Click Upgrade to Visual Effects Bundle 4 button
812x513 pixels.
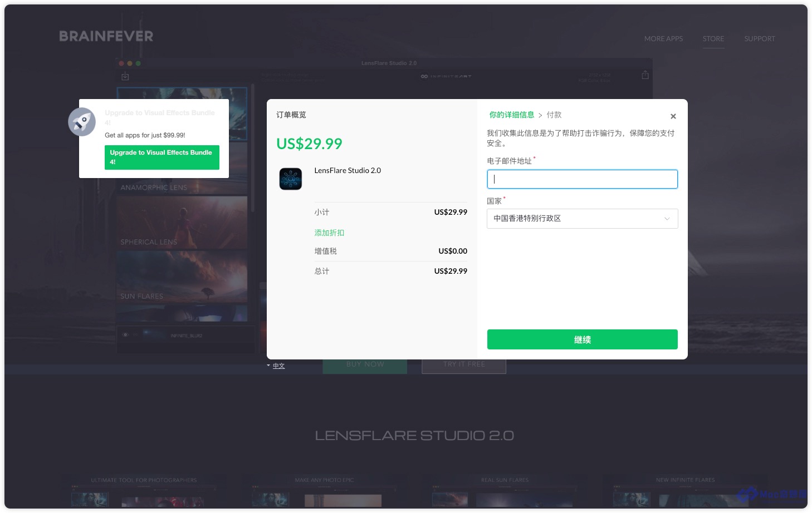pyautogui.click(x=162, y=157)
